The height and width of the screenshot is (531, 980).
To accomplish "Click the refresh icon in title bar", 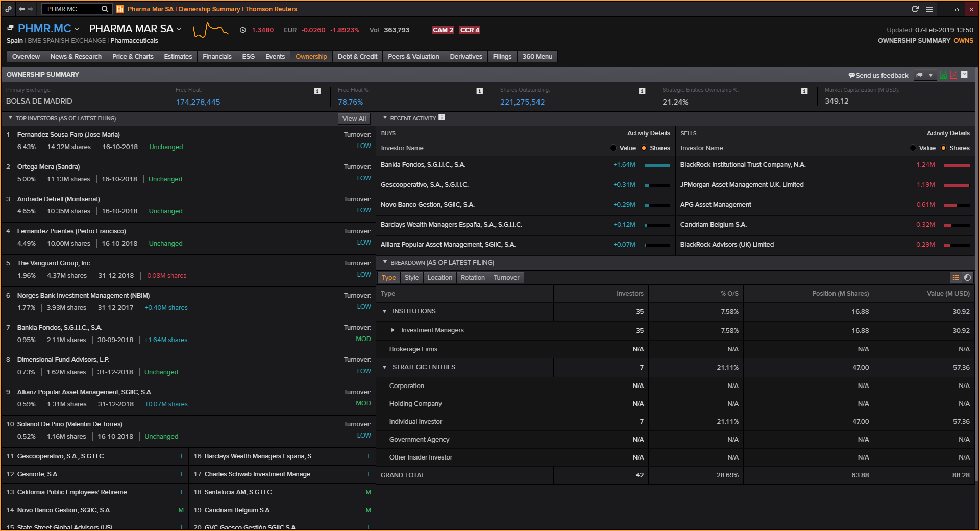I will click(915, 9).
